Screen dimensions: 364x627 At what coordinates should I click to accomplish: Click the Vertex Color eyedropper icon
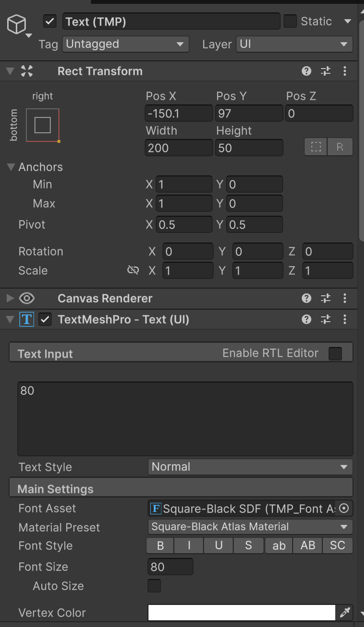[345, 613]
